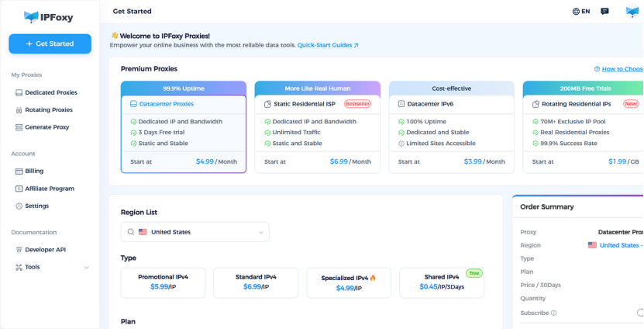The image size is (644, 329).
Task: Click the Developer API sidebar icon
Action: (19, 250)
